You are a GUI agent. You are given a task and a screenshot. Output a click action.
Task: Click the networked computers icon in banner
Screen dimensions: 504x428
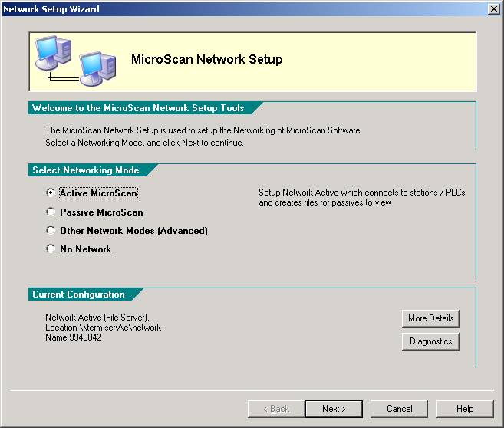click(x=75, y=61)
